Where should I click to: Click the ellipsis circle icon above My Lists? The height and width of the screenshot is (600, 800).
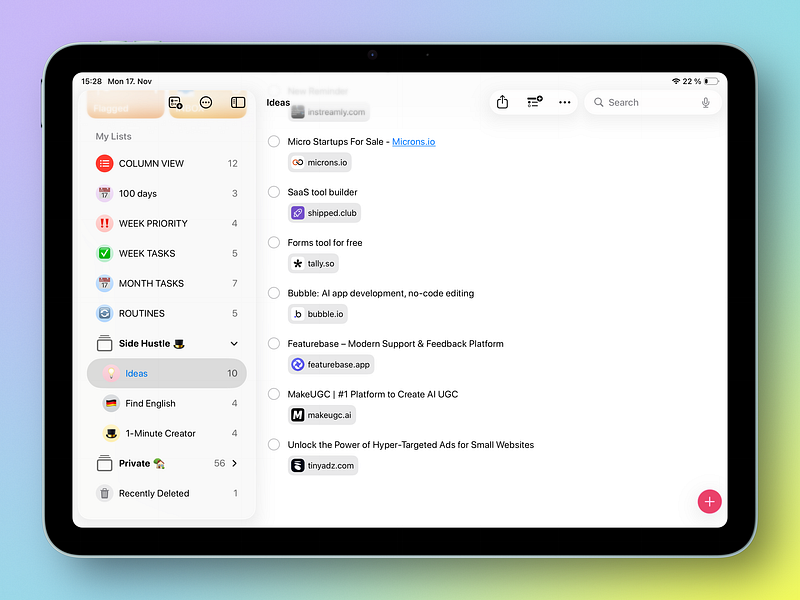pos(206,102)
